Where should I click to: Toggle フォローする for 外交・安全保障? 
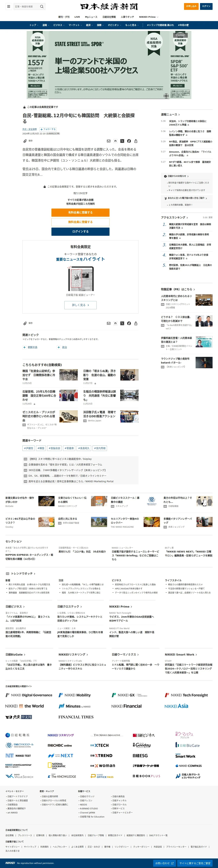(48, 129)
